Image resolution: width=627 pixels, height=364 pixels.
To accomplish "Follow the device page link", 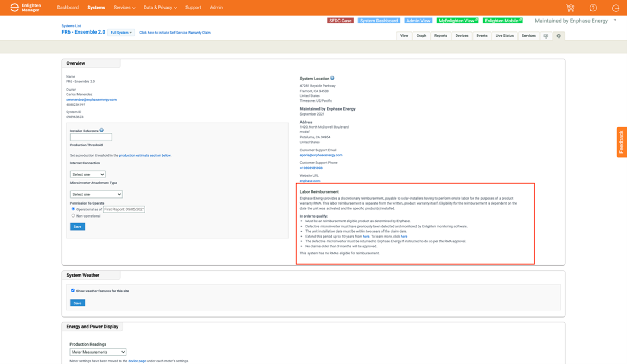I will pyautogui.click(x=137, y=361).
